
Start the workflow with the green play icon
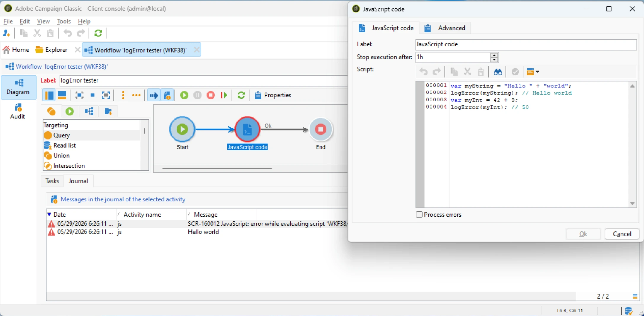(x=184, y=95)
